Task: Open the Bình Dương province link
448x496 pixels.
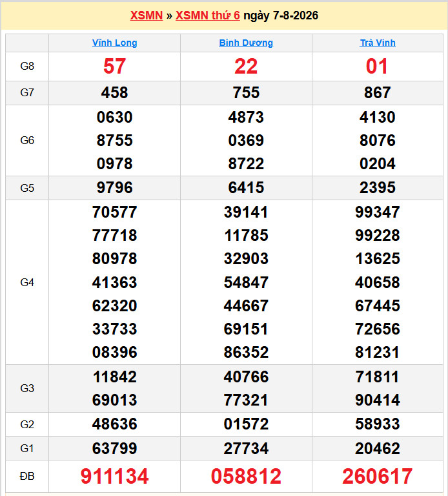Action: click(246, 43)
